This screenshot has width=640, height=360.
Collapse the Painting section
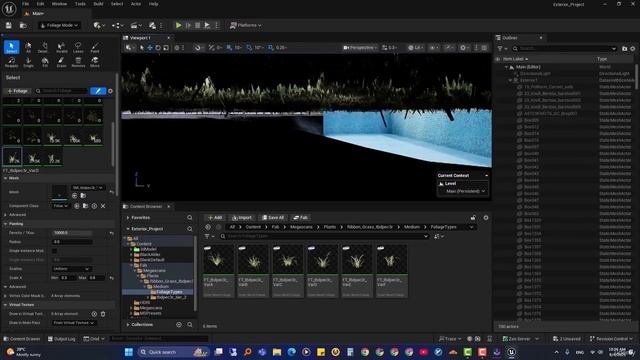tap(6, 224)
